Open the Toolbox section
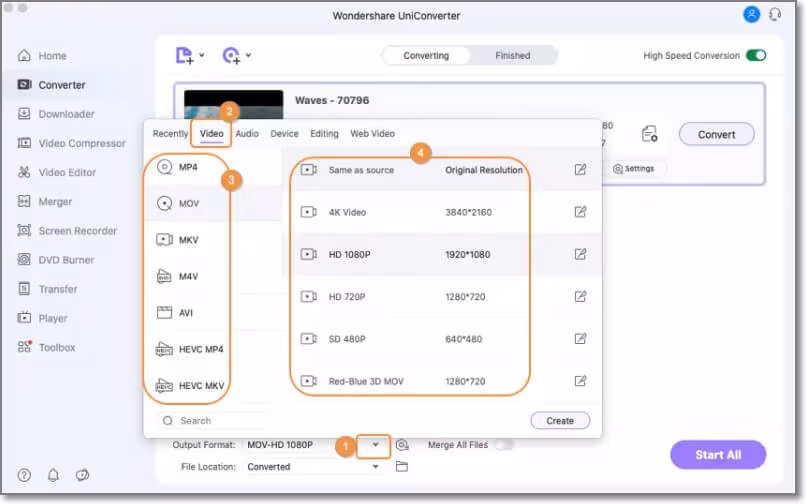Viewport: 806px width, 504px height. click(46, 347)
